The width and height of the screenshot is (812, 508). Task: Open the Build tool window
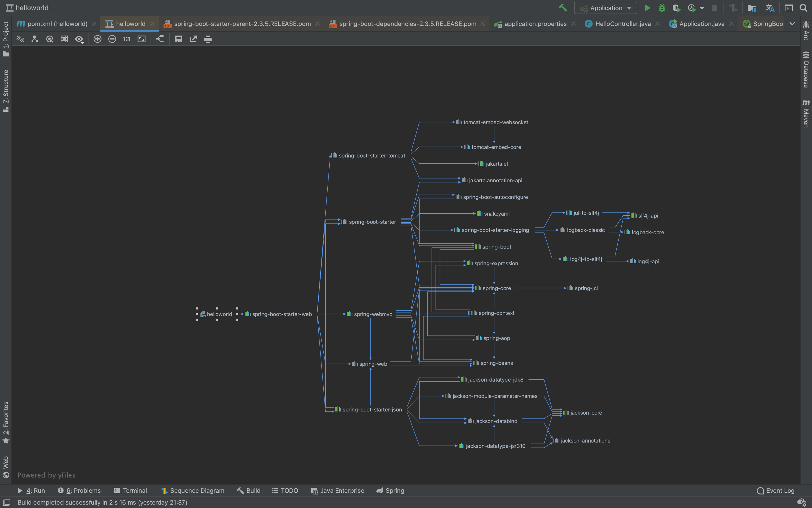[x=249, y=491]
